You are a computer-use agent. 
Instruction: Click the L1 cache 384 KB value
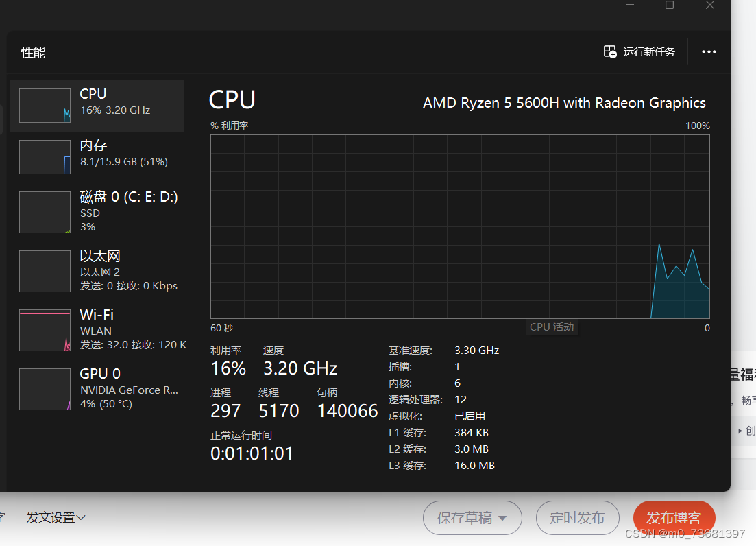(x=471, y=433)
